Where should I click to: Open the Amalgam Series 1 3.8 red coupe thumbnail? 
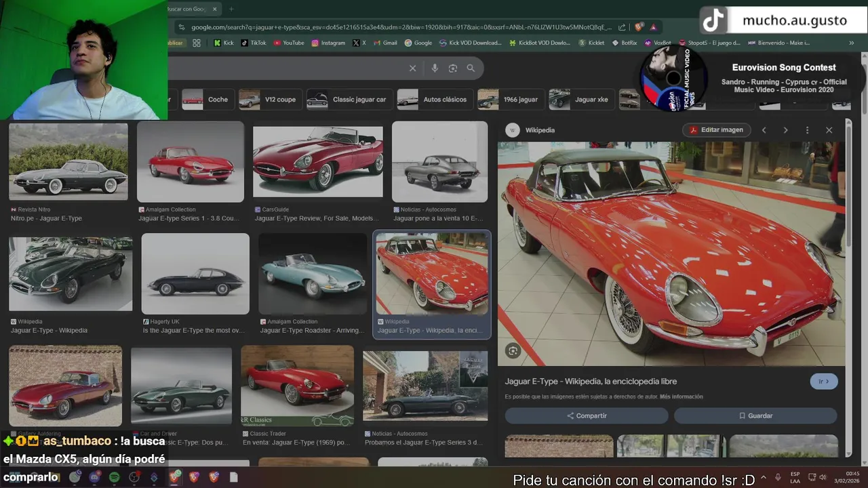191,161
